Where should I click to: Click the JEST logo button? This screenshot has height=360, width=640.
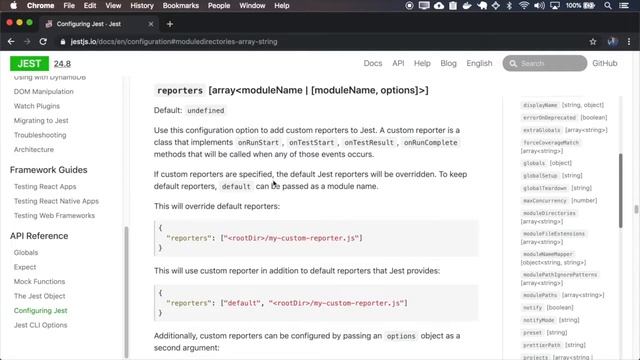pos(29,64)
